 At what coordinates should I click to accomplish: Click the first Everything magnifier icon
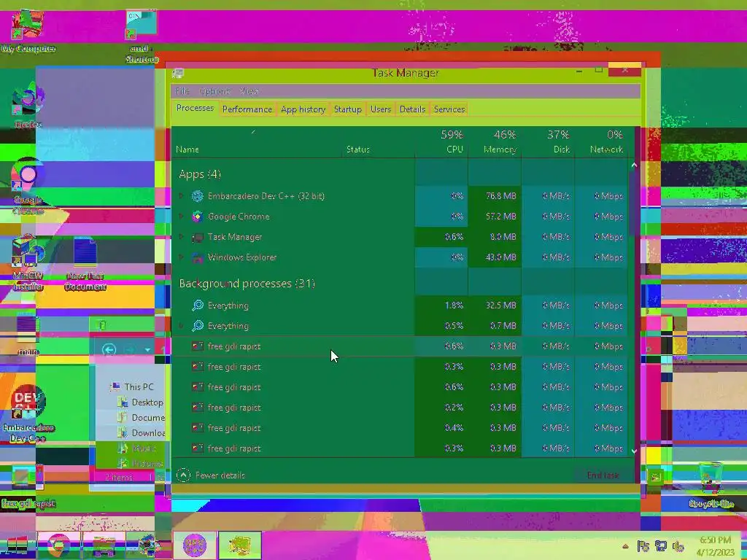coord(197,306)
